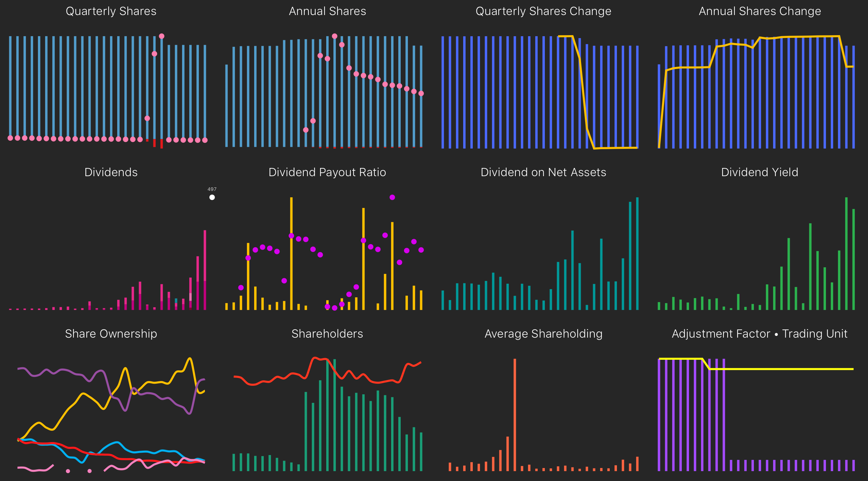The height and width of the screenshot is (481, 868).
Task: Open the Dividend Yield heading
Action: (x=760, y=172)
